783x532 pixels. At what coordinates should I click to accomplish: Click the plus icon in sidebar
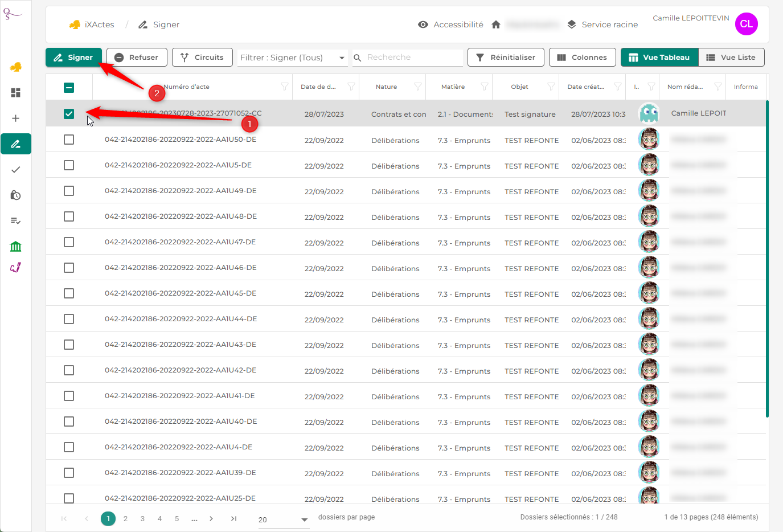(x=16, y=118)
